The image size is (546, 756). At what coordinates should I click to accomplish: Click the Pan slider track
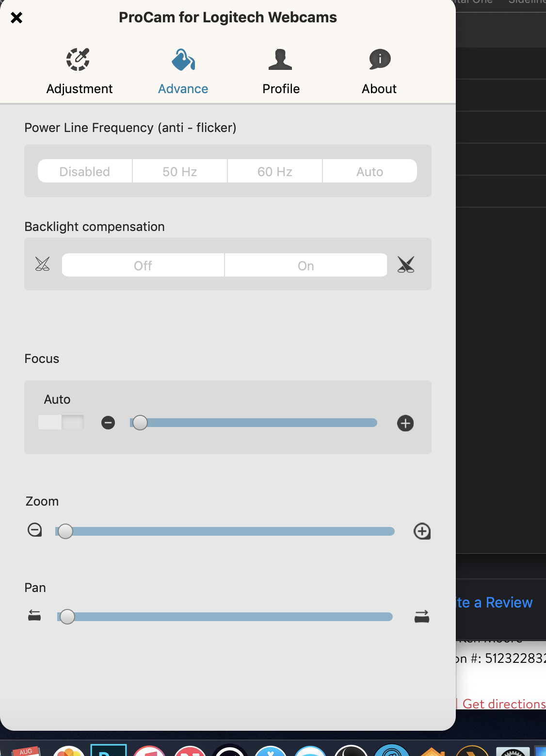coord(225,617)
